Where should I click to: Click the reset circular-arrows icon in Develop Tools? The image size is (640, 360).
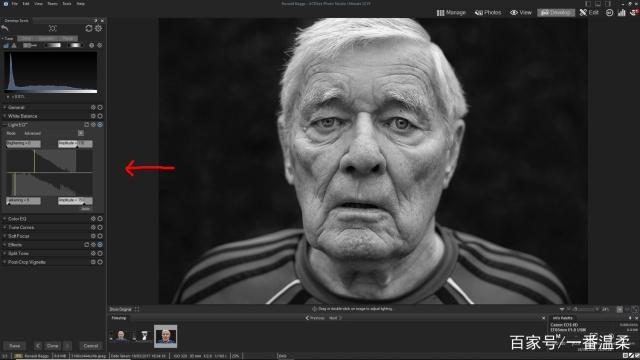click(x=89, y=28)
